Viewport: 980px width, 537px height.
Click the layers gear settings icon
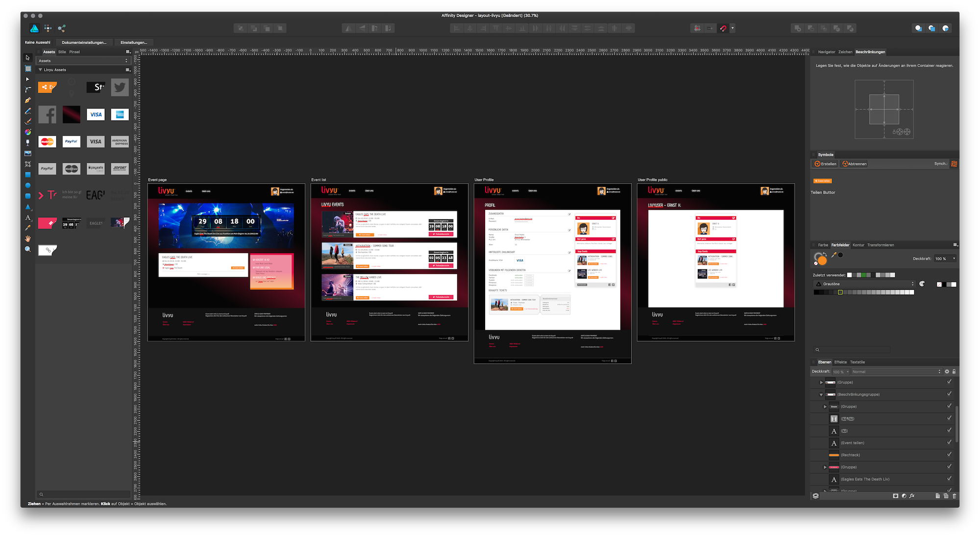947,372
